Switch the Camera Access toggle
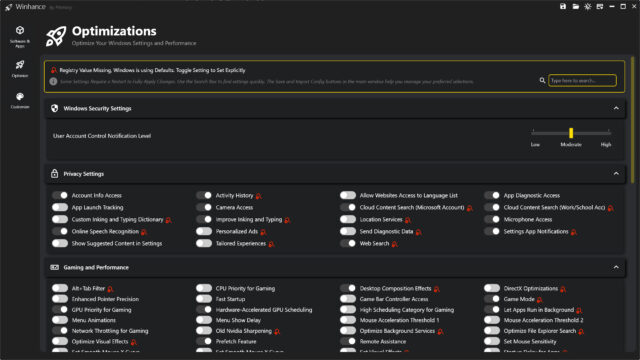The height and width of the screenshot is (360, 640). click(x=204, y=207)
